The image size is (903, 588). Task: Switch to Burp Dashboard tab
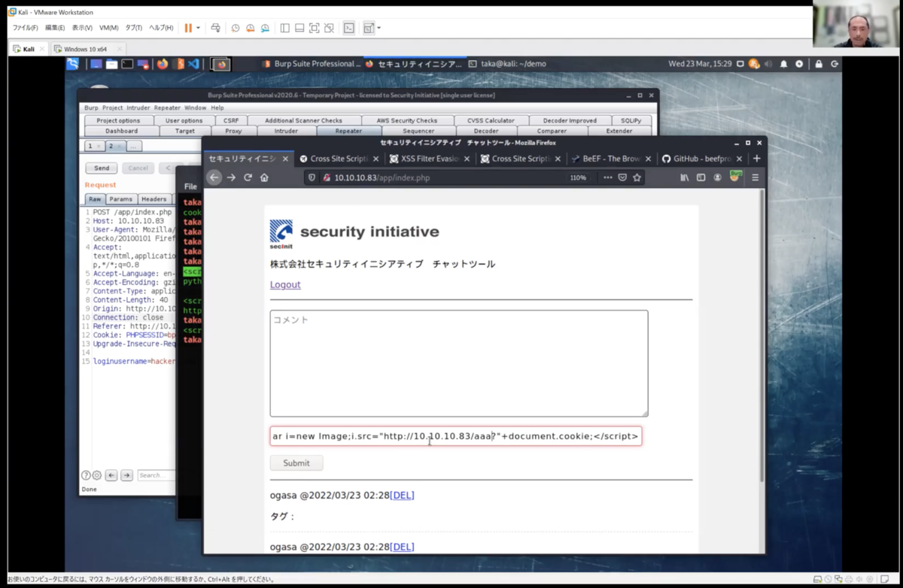(121, 131)
